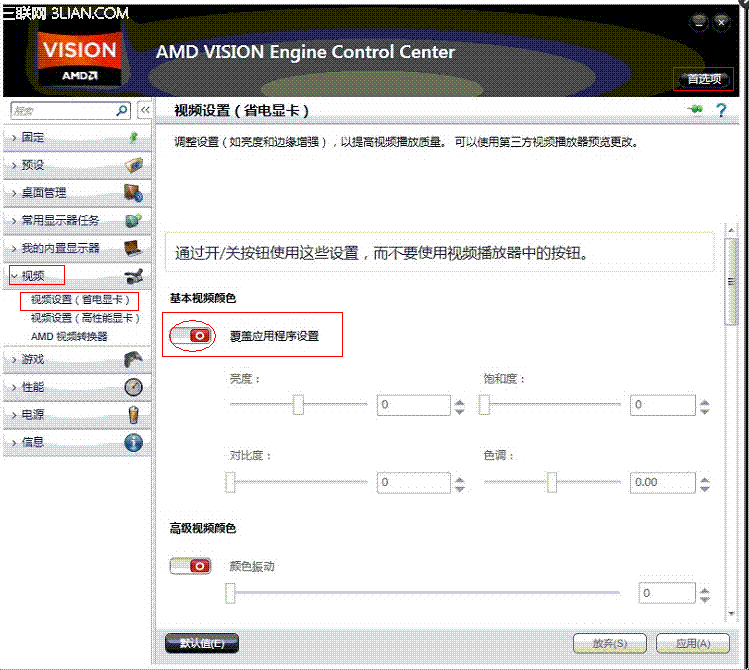The image size is (749, 670).
Task: Click the 颜色振动 slider handle
Action: 231,593
